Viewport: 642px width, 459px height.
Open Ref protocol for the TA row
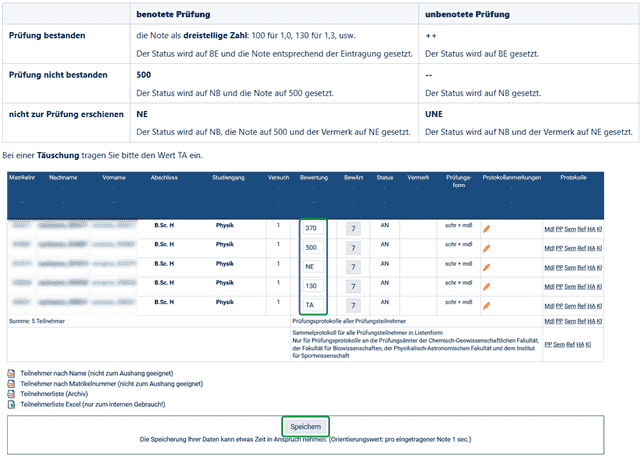point(582,306)
